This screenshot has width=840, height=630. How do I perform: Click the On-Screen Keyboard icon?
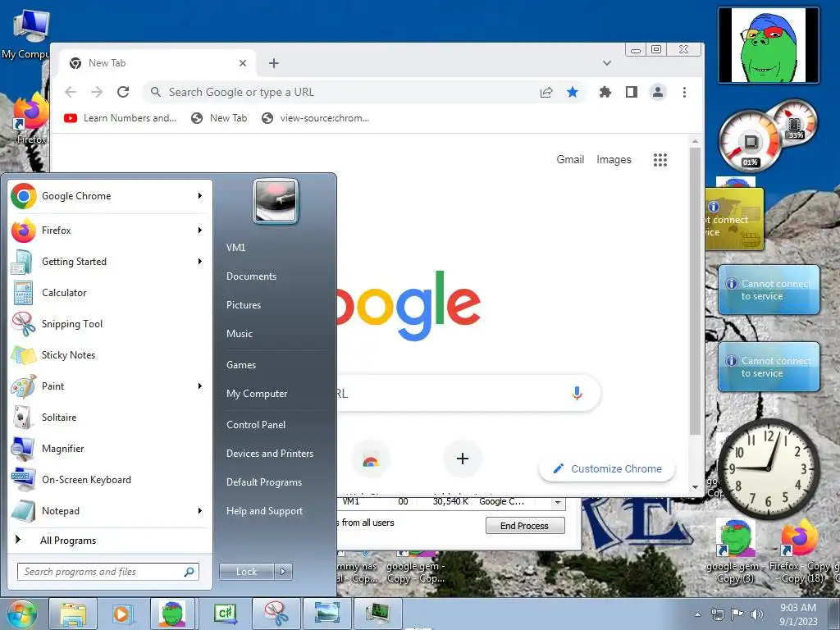pyautogui.click(x=23, y=480)
